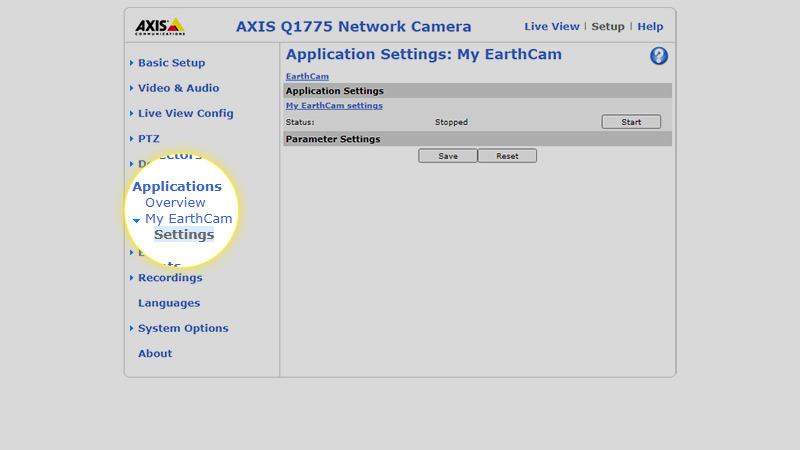
Task: Expand the Video & Audio section
Action: coord(178,88)
